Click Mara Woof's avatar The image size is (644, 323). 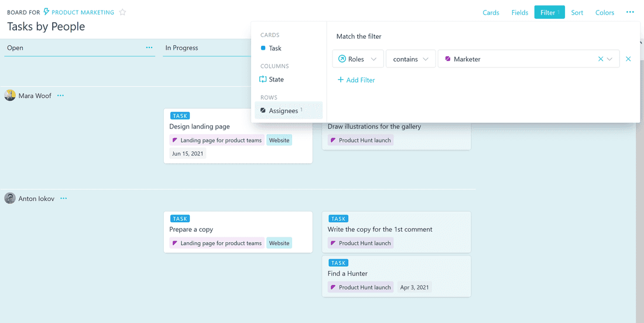pyautogui.click(x=10, y=96)
